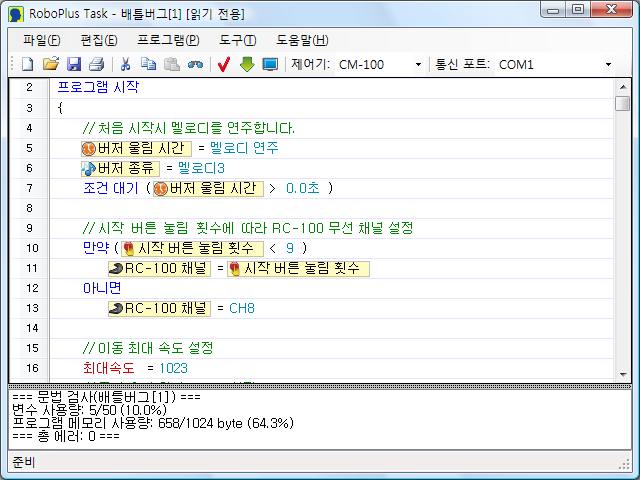The width and height of the screenshot is (640, 480).
Task: Click the Copy icon in toolbar
Action: (149, 65)
